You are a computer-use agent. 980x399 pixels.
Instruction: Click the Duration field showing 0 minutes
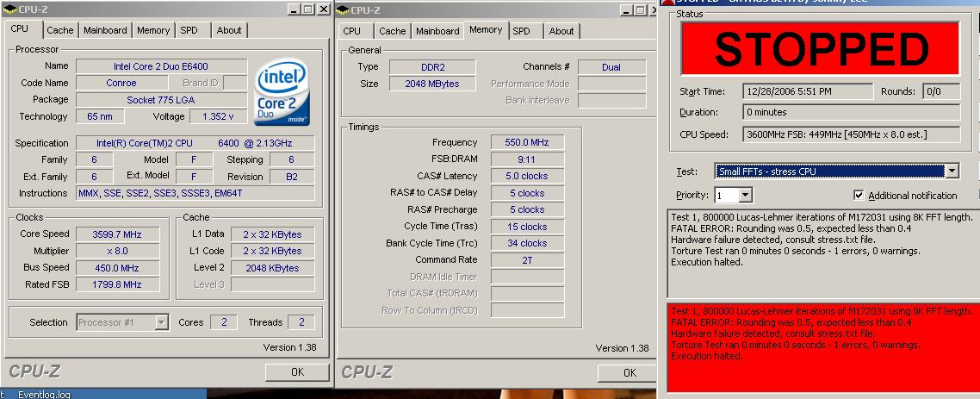[x=851, y=113]
